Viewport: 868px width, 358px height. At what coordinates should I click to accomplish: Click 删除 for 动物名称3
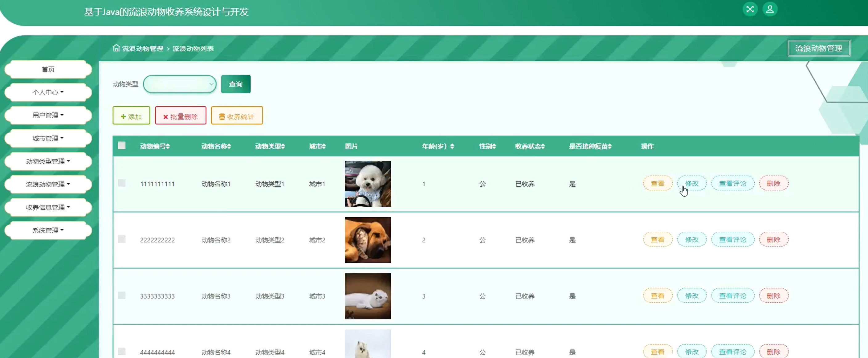tap(773, 295)
